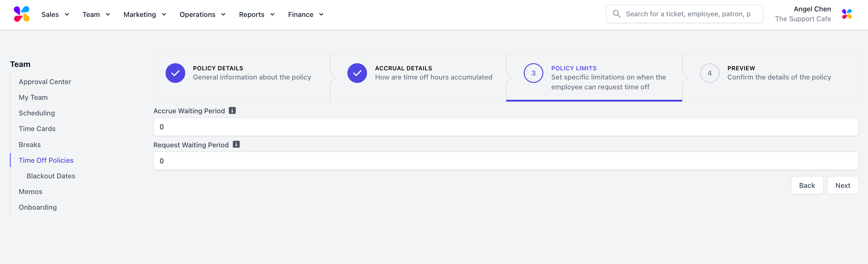Open the Marketing menu
Viewport: 868px width, 264px height.
click(x=140, y=14)
